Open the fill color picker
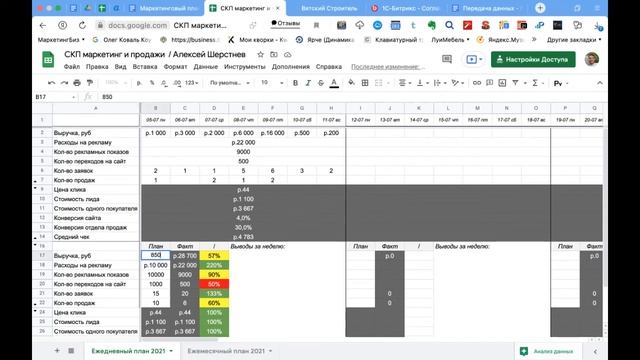 351,83
